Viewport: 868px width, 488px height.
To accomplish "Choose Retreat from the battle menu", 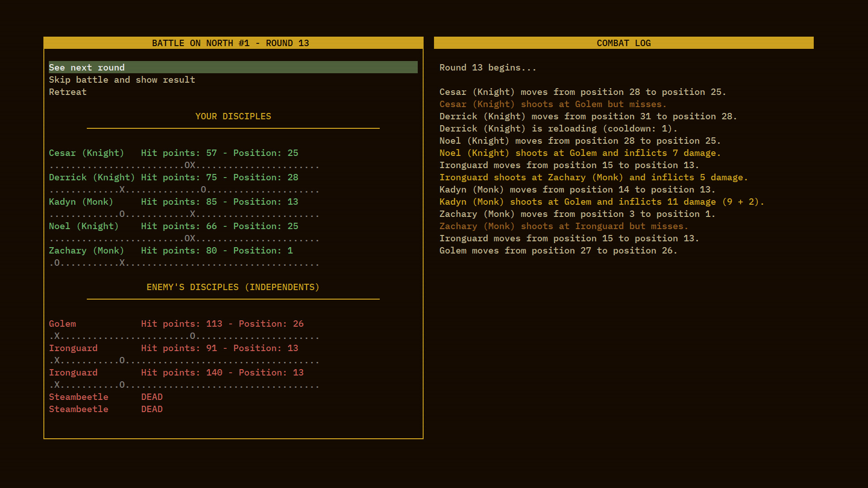I will (67, 92).
